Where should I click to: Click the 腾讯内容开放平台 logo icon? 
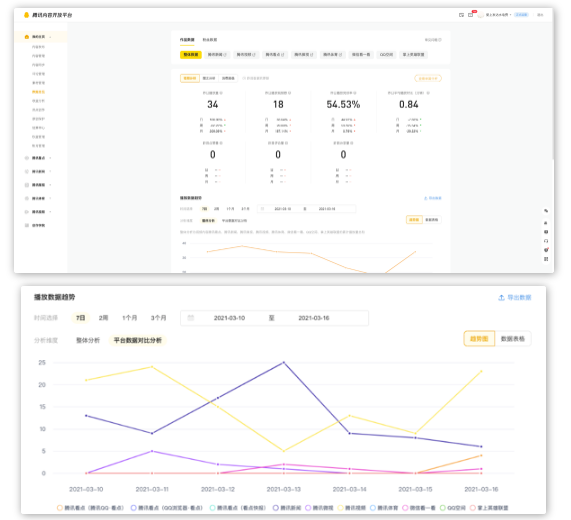(x=26, y=15)
